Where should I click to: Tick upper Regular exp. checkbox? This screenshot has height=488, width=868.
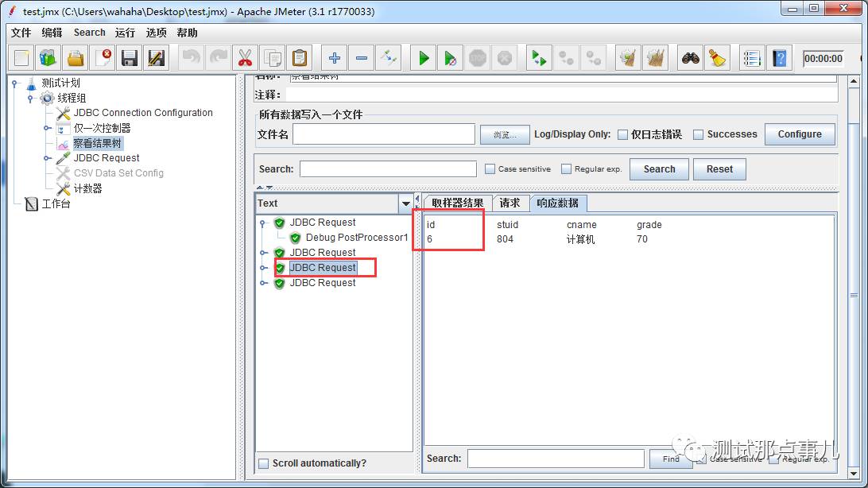pos(566,168)
